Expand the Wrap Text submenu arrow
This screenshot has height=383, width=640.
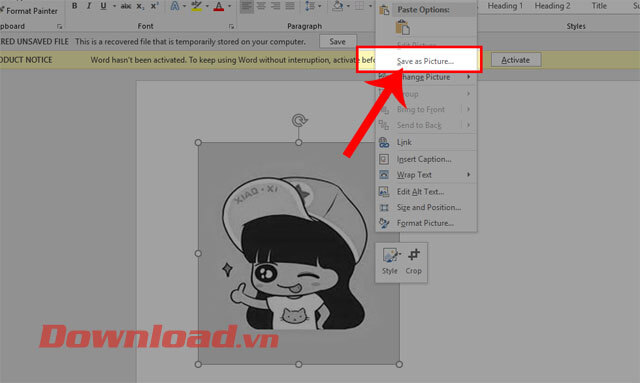click(469, 175)
